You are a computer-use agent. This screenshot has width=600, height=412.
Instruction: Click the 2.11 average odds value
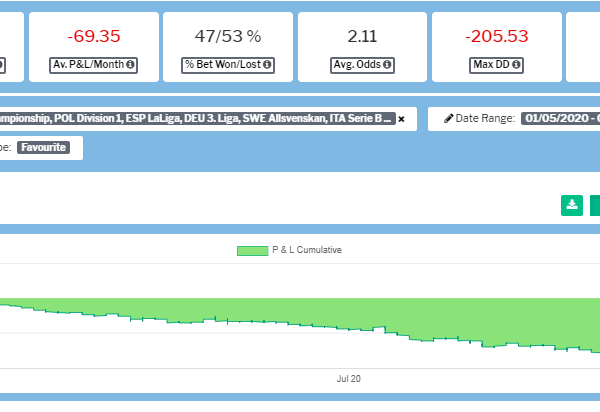click(362, 36)
